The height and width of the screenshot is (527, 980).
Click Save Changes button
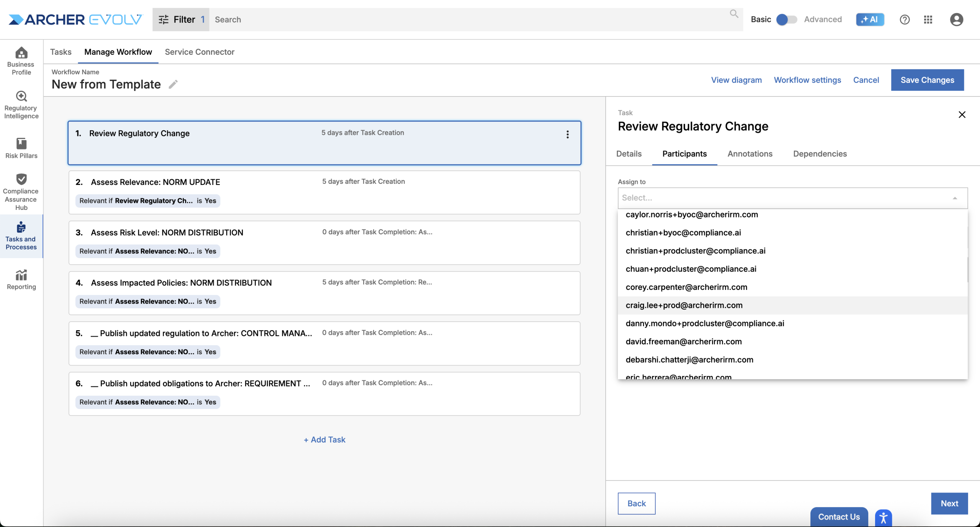[x=927, y=80]
